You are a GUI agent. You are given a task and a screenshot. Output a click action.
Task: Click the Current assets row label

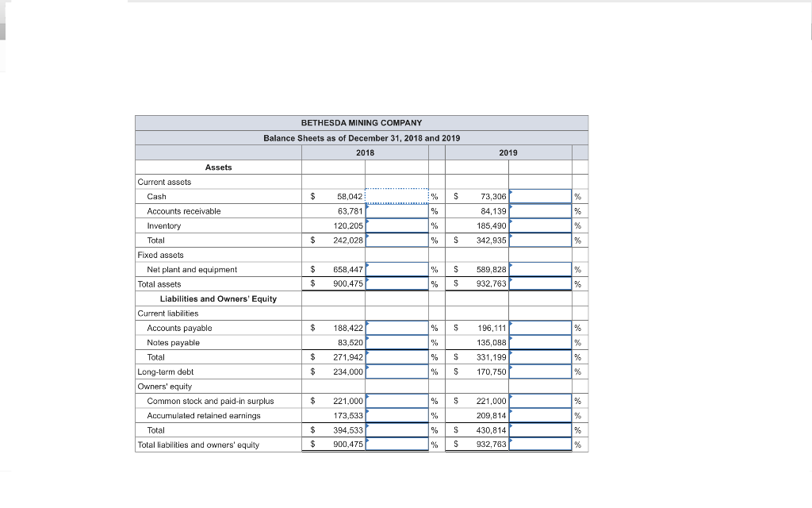(x=164, y=182)
